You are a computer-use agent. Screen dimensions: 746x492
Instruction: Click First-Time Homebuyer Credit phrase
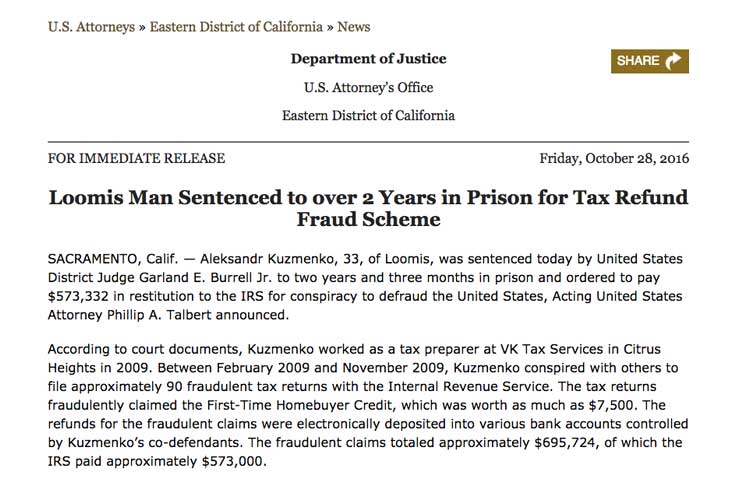(300, 405)
